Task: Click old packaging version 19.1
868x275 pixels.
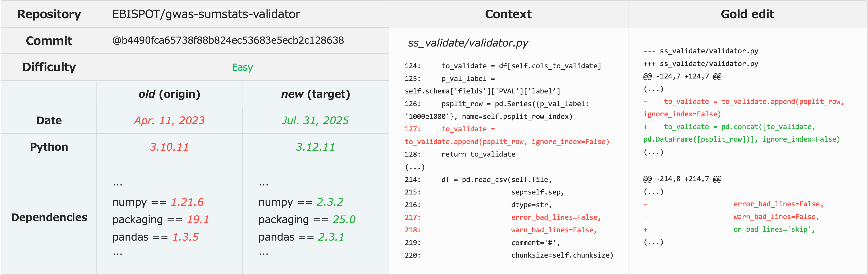Action: pos(198,220)
